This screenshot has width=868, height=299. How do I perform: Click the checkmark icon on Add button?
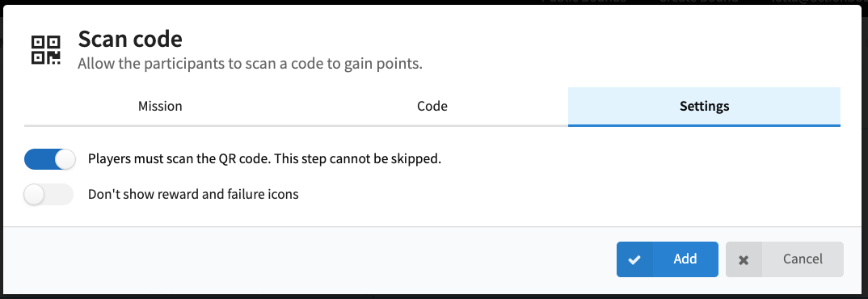(635, 259)
